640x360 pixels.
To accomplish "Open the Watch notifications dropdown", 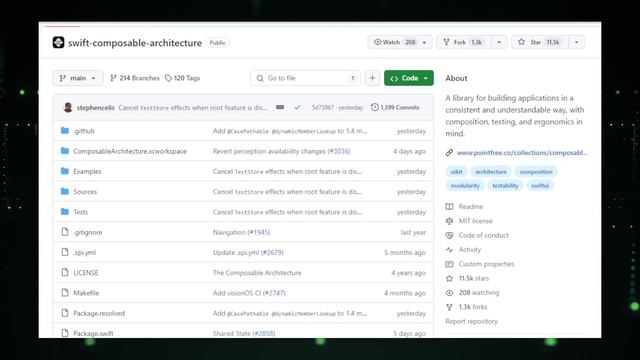I will pyautogui.click(x=400, y=42).
